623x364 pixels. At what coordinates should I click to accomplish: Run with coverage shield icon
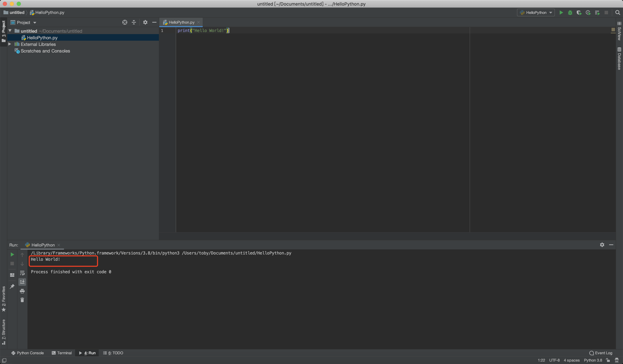[579, 13]
